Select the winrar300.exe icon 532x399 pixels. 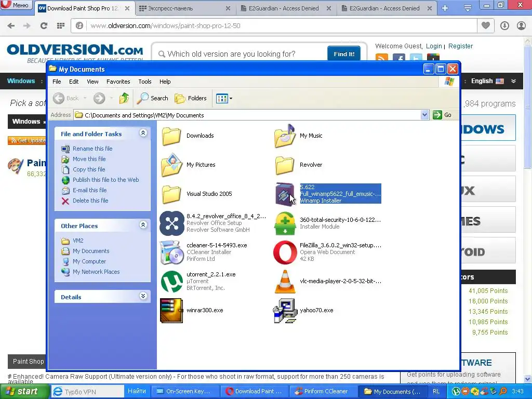(171, 311)
